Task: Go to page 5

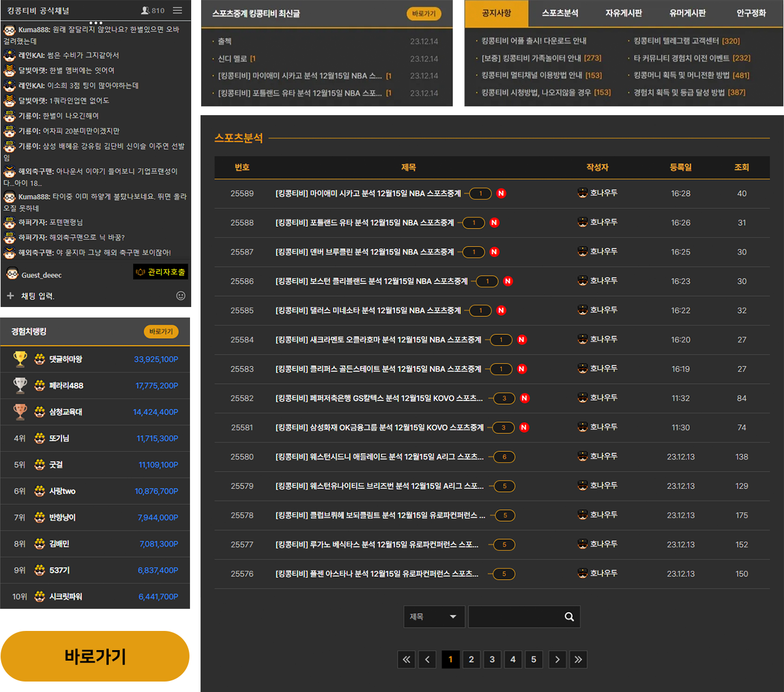Action: tap(534, 659)
